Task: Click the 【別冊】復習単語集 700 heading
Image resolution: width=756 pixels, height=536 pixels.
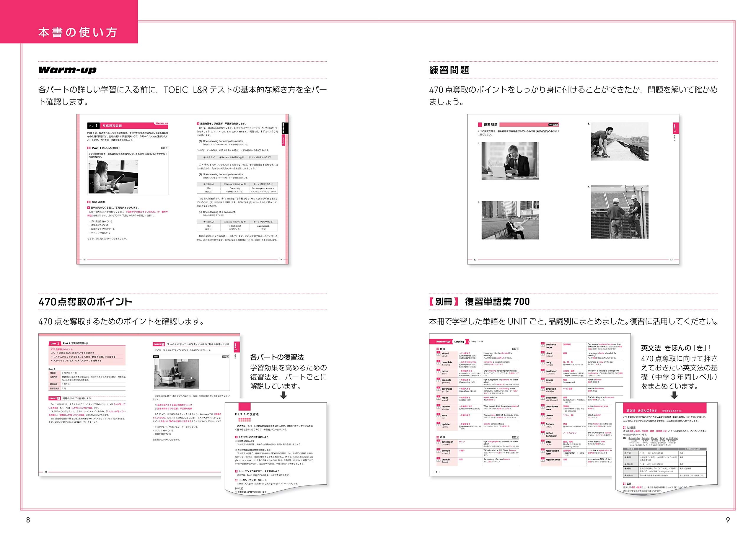Action: tap(479, 302)
